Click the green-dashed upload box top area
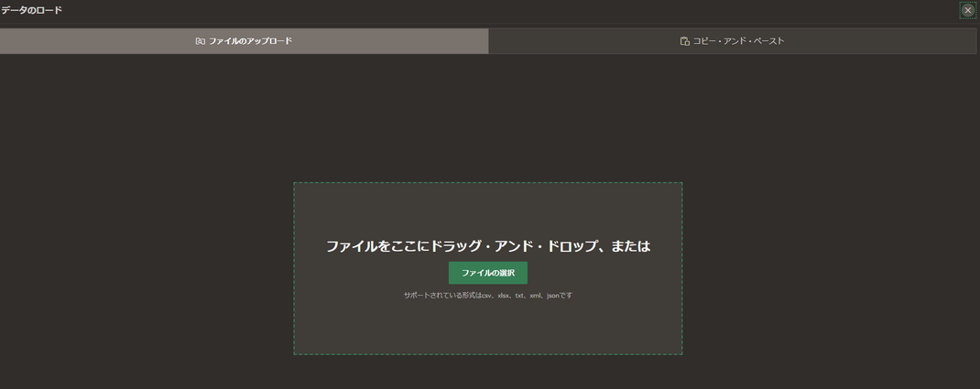Screen dimensions: 980x389 point(487,206)
